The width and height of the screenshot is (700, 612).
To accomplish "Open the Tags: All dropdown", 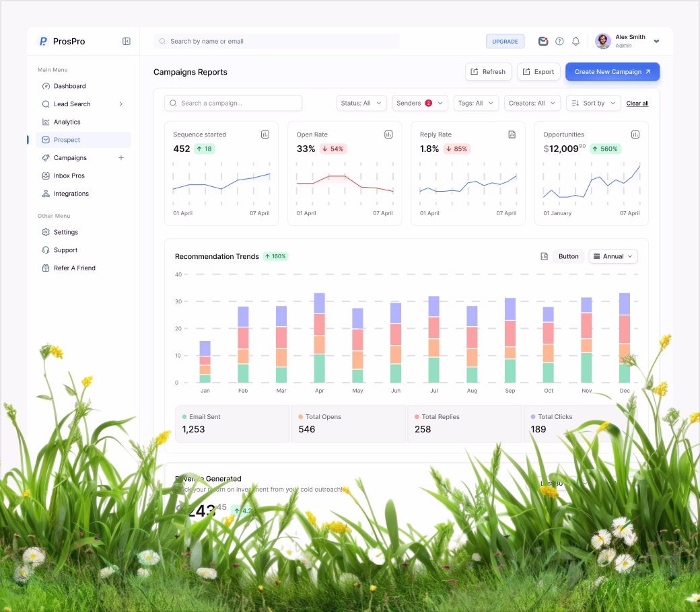I will click(x=476, y=103).
